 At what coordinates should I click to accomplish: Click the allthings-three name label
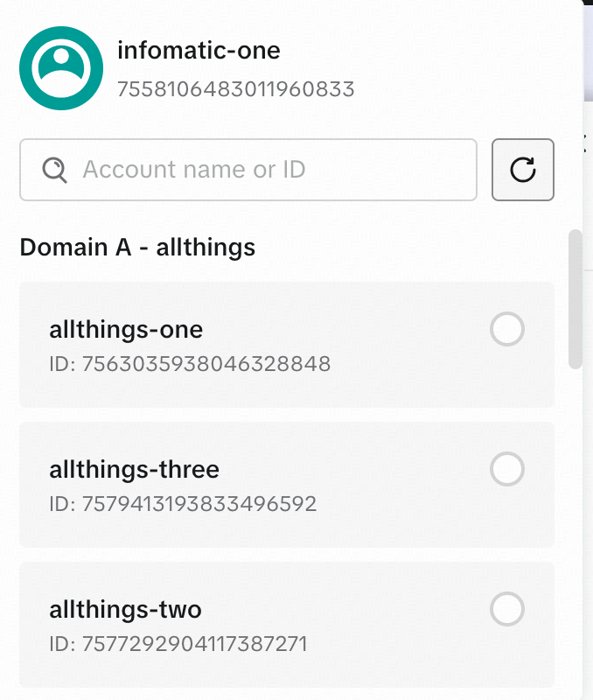(x=134, y=470)
